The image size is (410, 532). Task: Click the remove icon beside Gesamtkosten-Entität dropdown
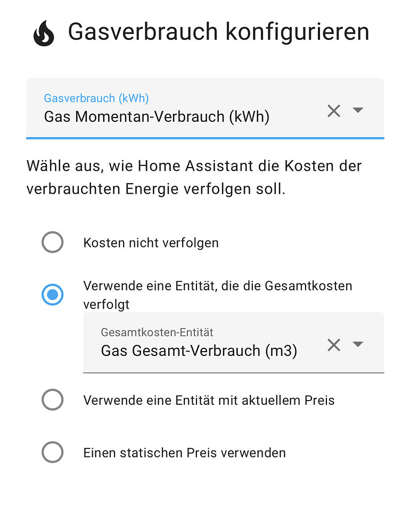(x=334, y=345)
